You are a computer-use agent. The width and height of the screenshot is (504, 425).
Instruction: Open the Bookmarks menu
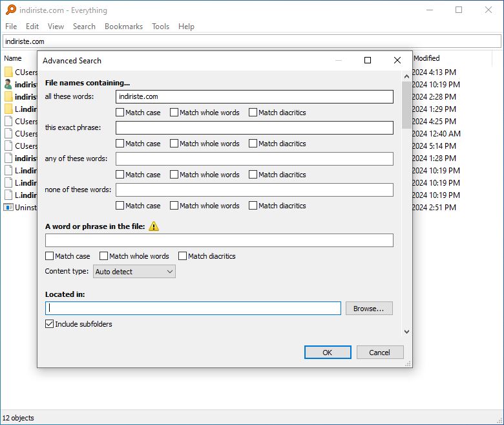(x=123, y=27)
